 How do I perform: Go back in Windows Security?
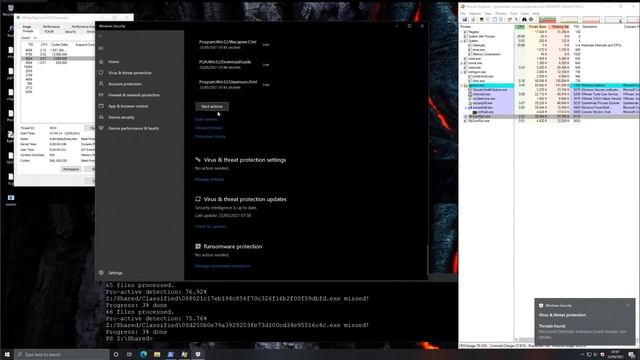pos(101,36)
